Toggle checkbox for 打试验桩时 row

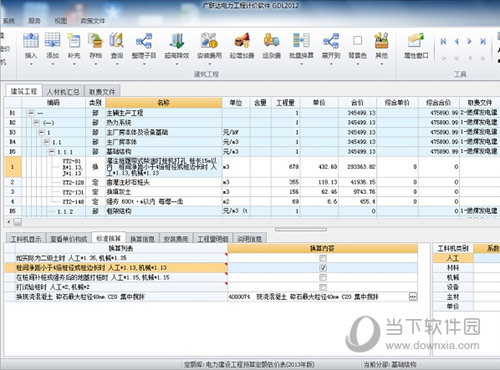[323, 287]
